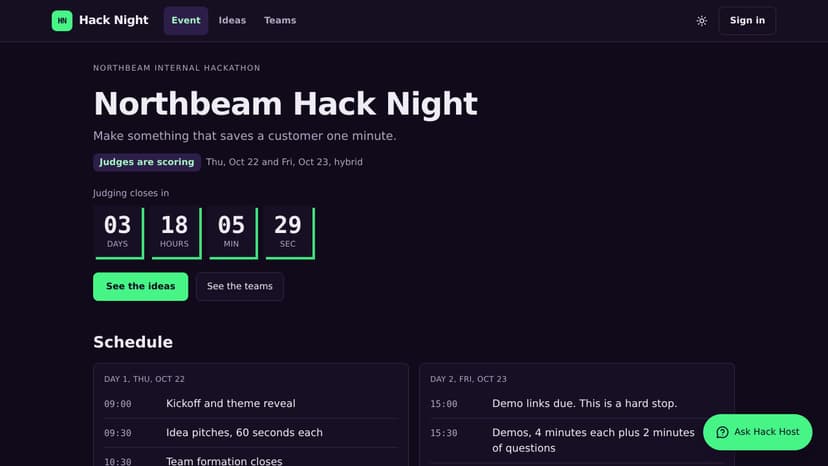Click the green HN logo icon

62,21
